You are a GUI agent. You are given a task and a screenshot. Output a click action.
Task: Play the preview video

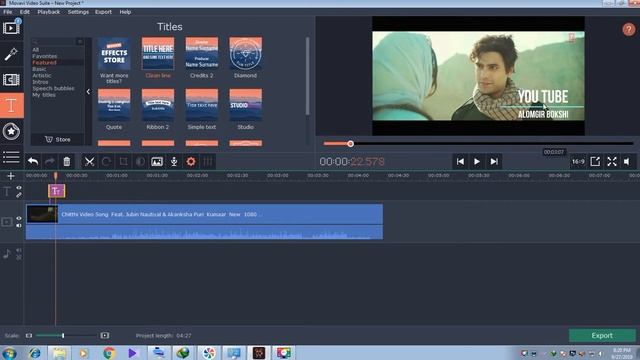click(x=477, y=162)
